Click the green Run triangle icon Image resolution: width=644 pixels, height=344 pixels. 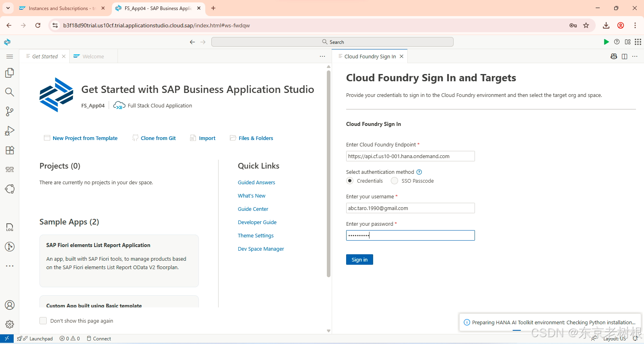[x=606, y=42]
